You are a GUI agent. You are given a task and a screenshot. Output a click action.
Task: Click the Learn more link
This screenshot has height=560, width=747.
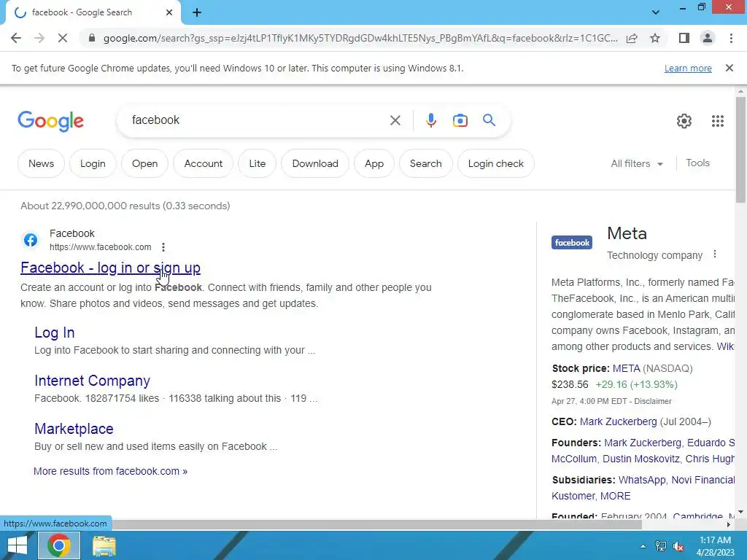(x=688, y=68)
